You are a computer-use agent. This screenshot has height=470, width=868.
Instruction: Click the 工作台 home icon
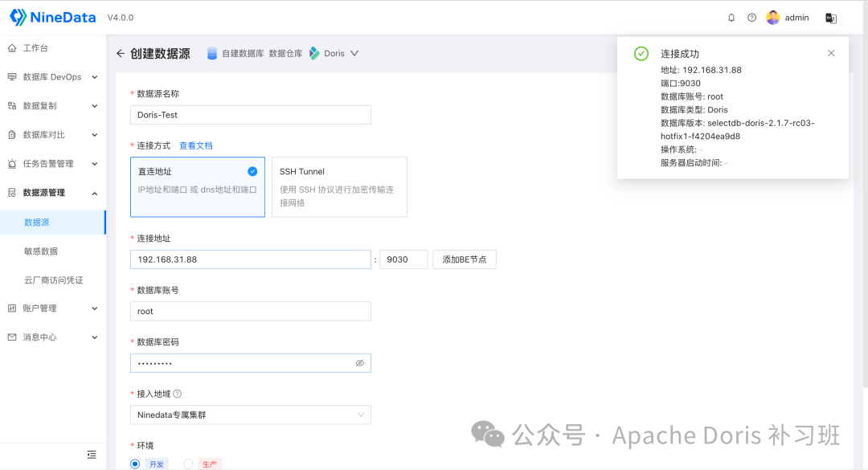point(12,48)
